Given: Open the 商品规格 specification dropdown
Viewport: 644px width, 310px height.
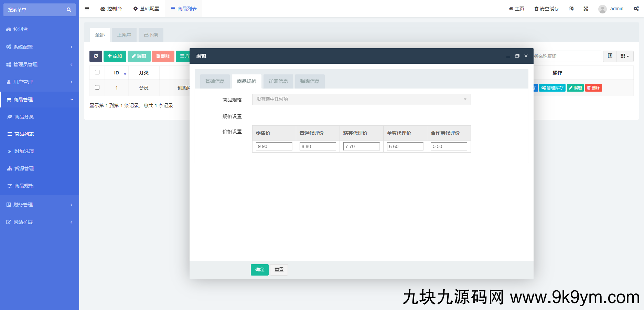Looking at the screenshot, I should click(361, 99).
